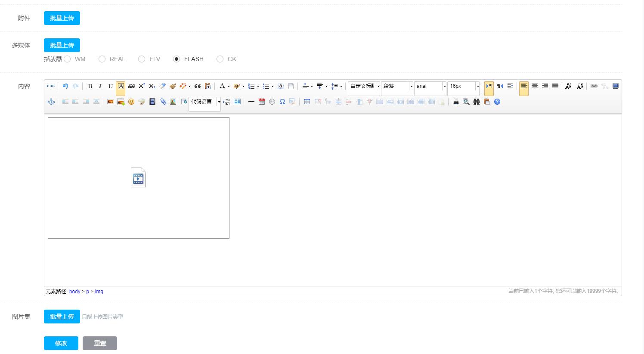Expand the unordered list style dropdown
The height and width of the screenshot is (354, 644).
click(x=272, y=86)
